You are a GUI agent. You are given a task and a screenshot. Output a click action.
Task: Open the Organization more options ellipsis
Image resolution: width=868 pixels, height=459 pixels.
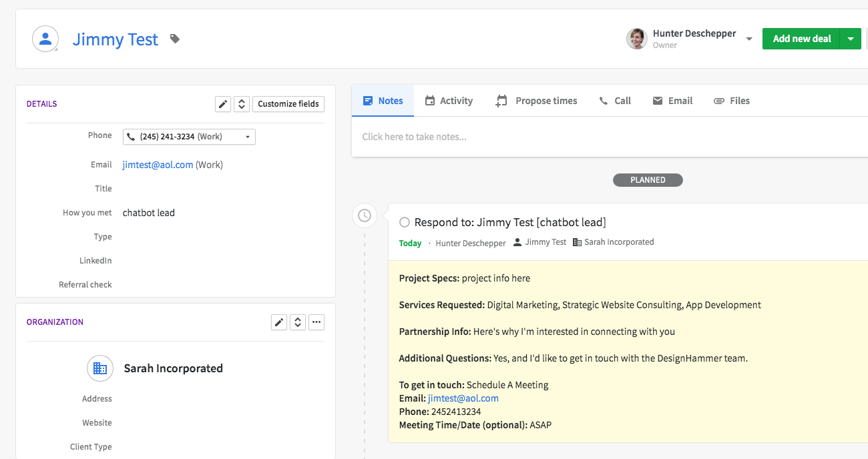316,322
